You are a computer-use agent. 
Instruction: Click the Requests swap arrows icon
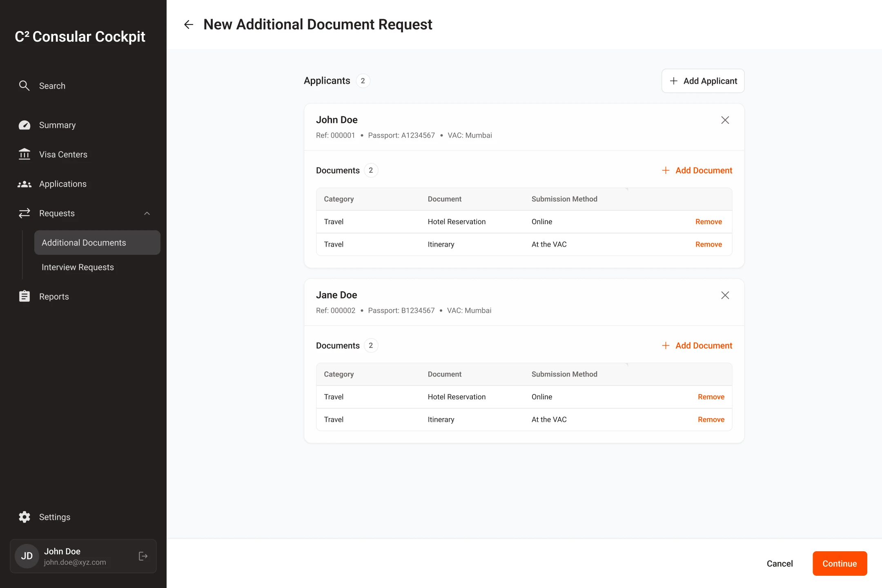24,213
